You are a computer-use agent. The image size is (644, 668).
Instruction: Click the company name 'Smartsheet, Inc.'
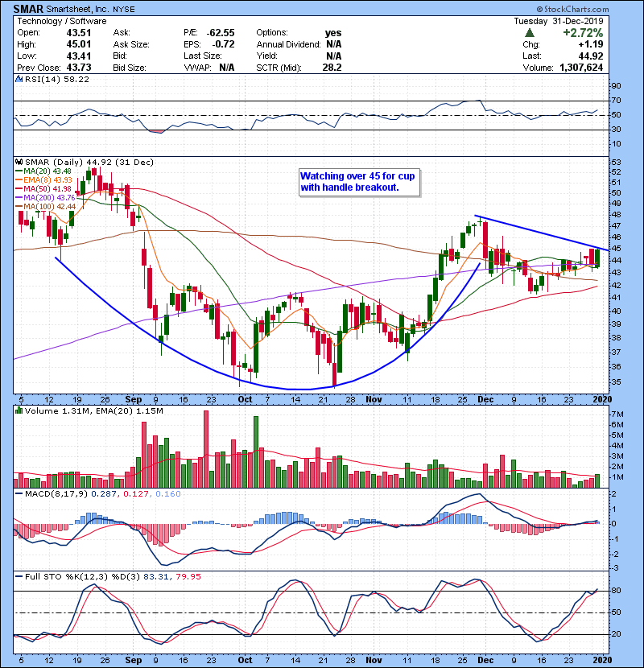pyautogui.click(x=77, y=9)
